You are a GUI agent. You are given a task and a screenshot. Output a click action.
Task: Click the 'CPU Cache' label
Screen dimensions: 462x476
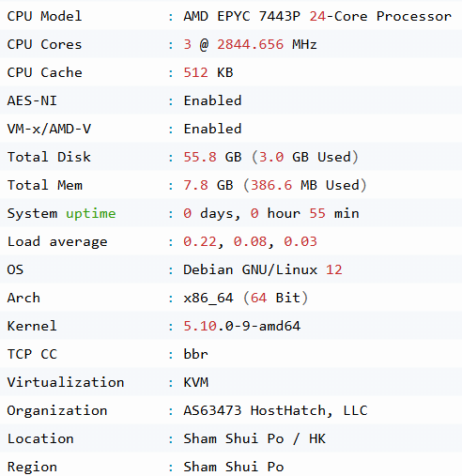[44, 72]
